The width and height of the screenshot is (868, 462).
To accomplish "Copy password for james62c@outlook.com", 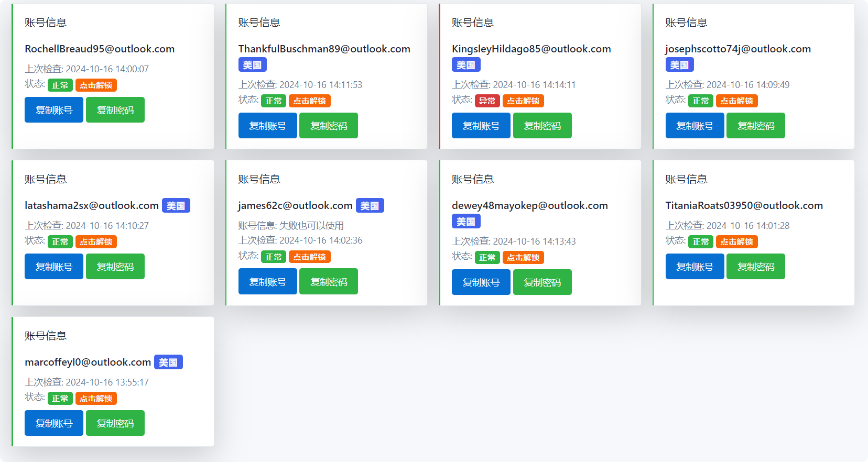I will (x=329, y=282).
